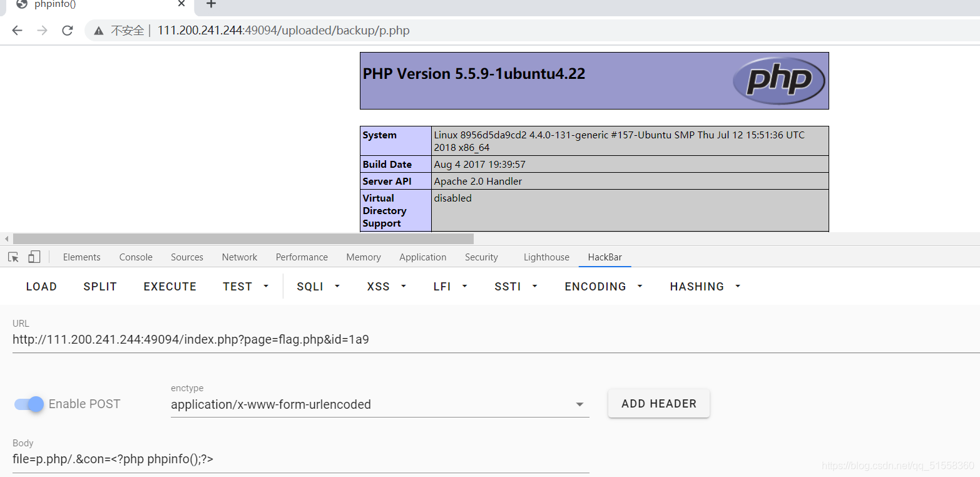Open the Sources panel
980x477 pixels.
187,257
